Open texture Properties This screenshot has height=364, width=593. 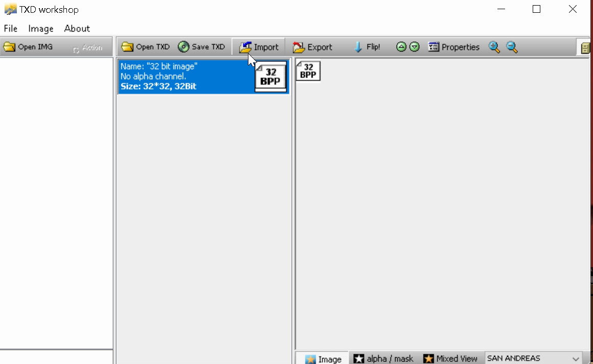click(454, 47)
